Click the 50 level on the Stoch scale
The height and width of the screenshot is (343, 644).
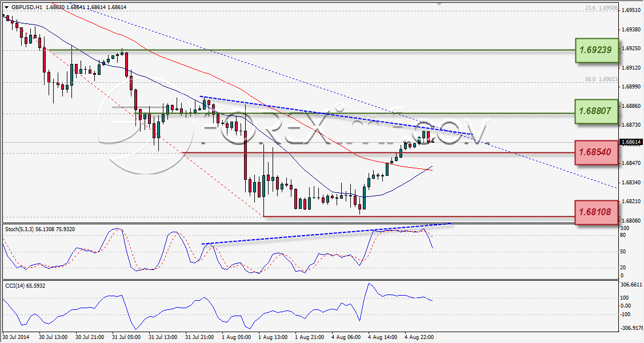coord(623,252)
